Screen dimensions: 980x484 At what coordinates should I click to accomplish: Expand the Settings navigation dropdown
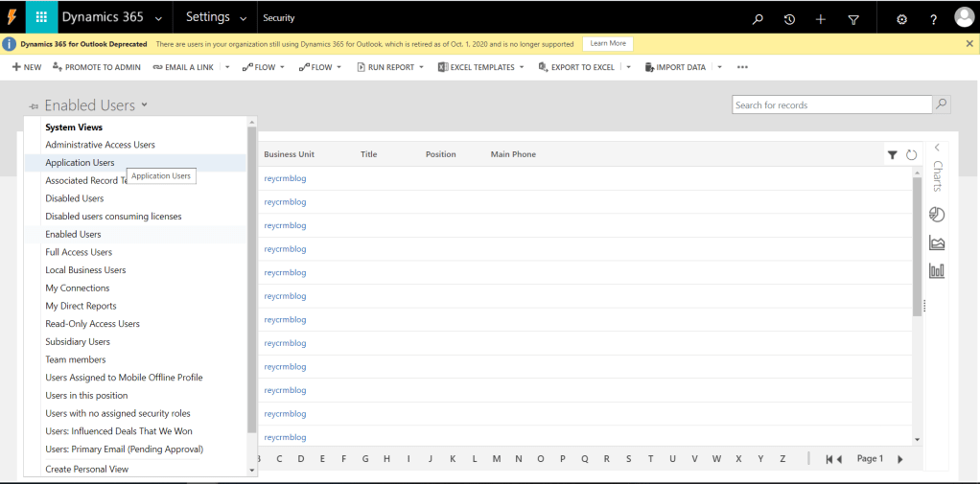pos(245,18)
